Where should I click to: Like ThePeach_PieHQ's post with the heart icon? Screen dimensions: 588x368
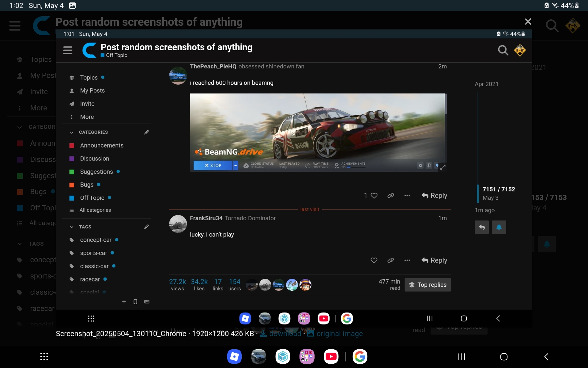pos(374,196)
